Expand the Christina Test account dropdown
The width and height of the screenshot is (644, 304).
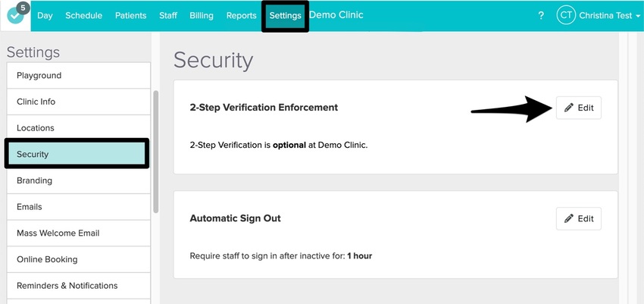tap(610, 15)
